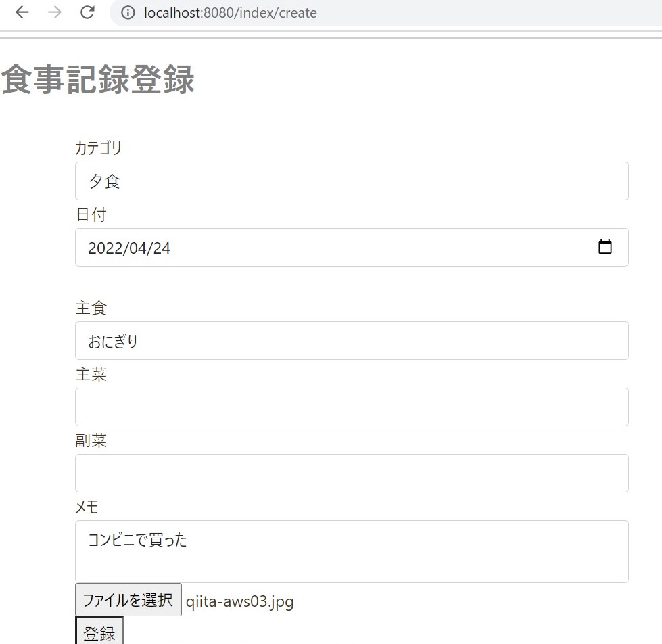Click the browser back arrow

pos(21,11)
